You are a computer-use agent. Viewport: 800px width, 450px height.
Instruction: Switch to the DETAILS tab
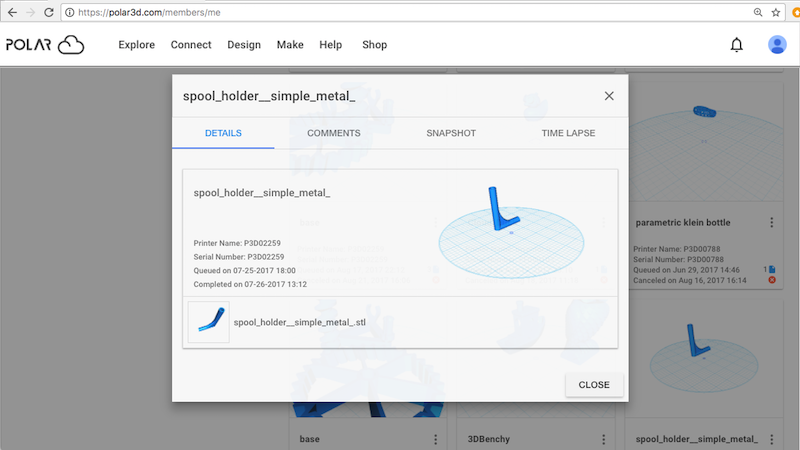tap(223, 133)
